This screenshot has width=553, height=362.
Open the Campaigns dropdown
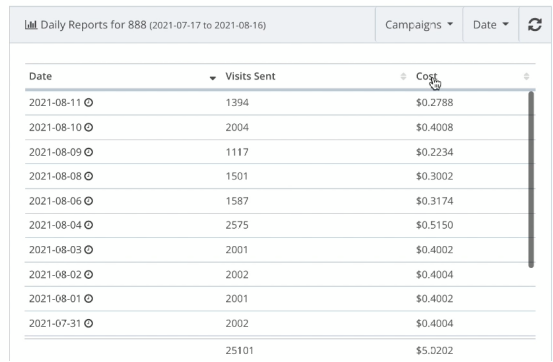click(x=419, y=25)
